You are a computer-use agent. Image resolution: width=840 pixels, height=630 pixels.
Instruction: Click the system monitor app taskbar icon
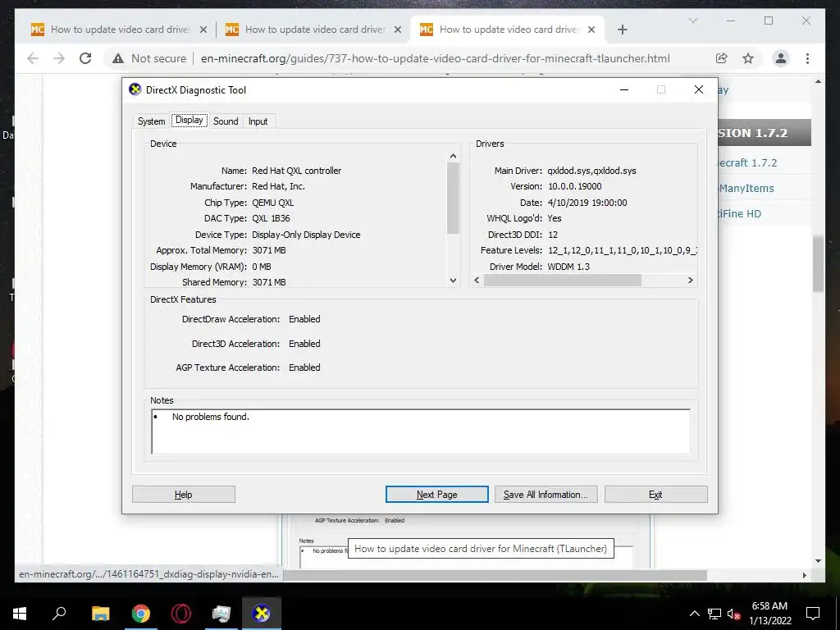pos(221,614)
